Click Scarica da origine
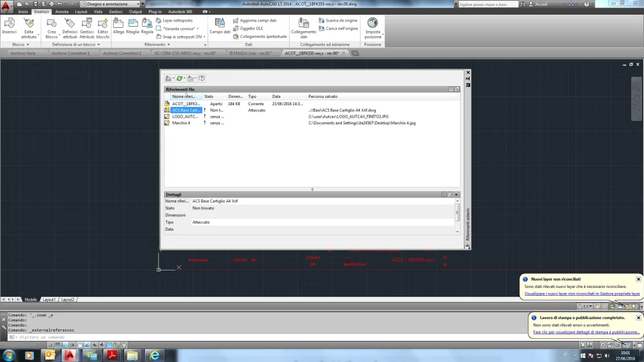 pyautogui.click(x=338, y=20)
